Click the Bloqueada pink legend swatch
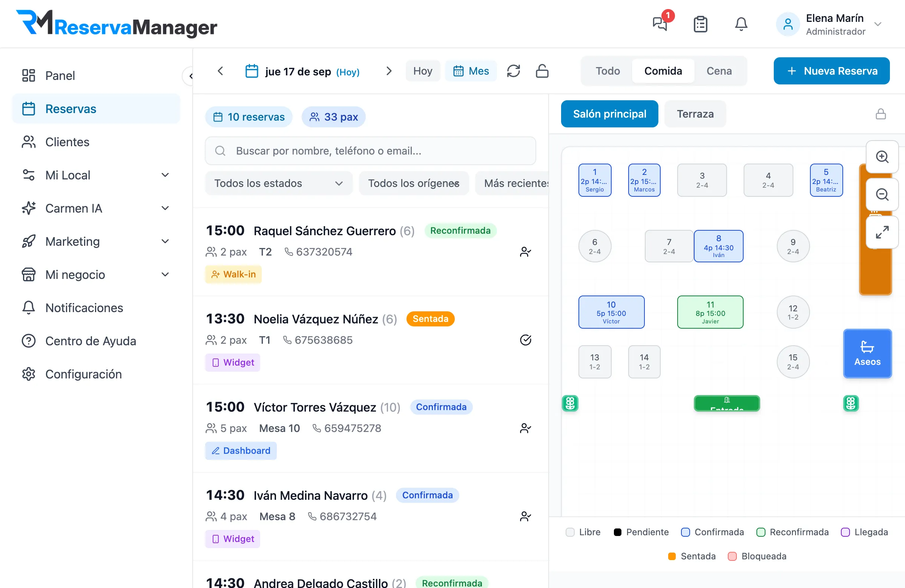905x588 pixels. [x=732, y=556]
